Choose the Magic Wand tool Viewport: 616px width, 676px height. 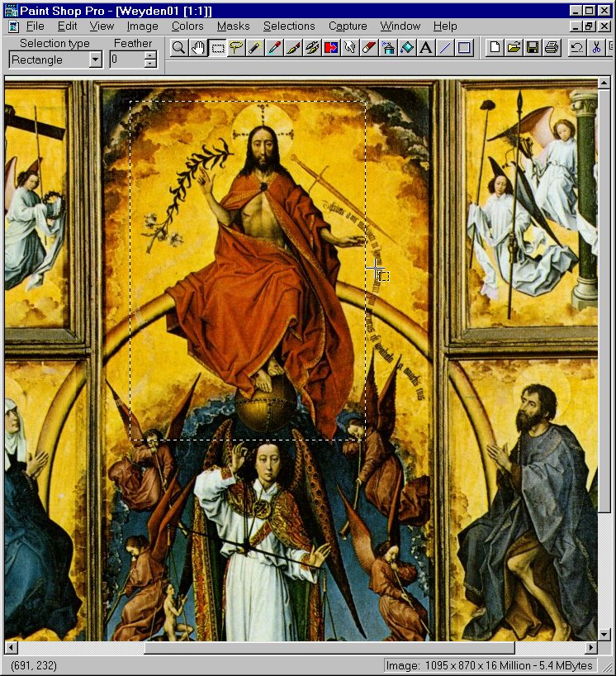tap(254, 48)
